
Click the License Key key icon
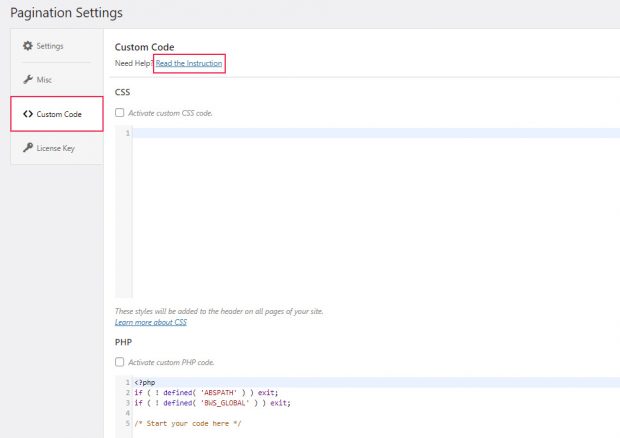(x=28, y=148)
